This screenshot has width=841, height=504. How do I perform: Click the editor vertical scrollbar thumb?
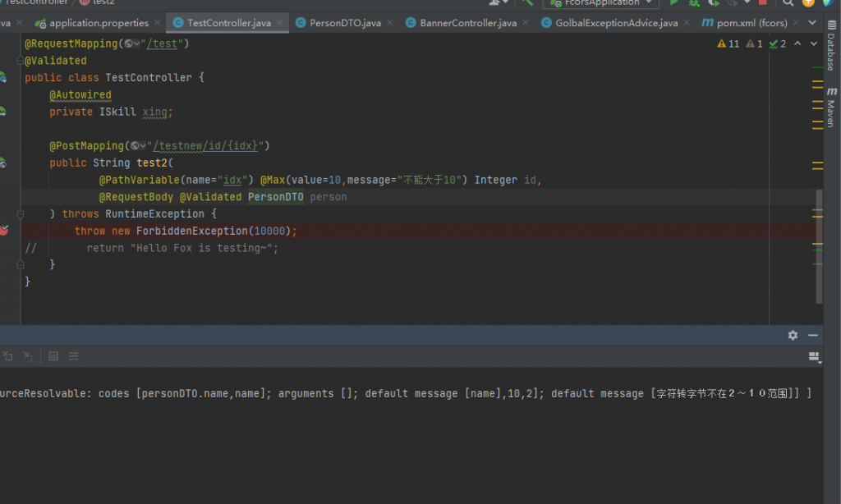point(819,246)
